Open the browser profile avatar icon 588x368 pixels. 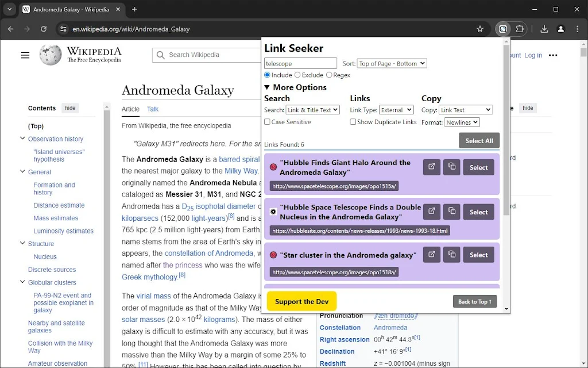560,29
